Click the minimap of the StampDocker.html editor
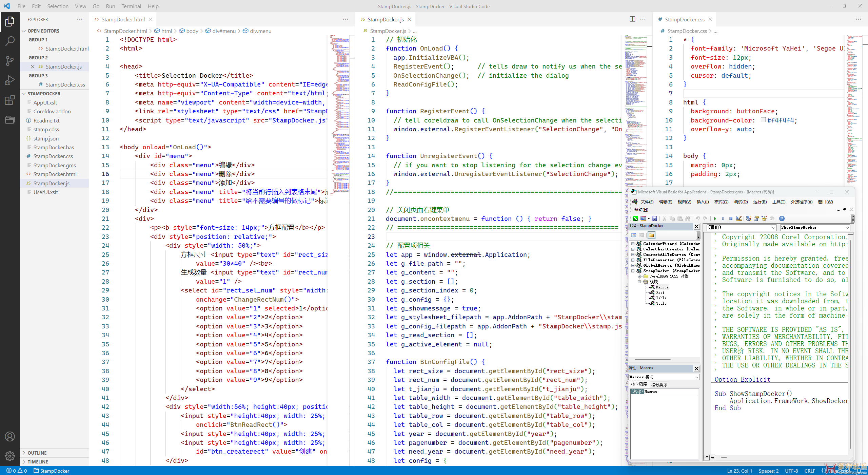 pyautogui.click(x=340, y=115)
